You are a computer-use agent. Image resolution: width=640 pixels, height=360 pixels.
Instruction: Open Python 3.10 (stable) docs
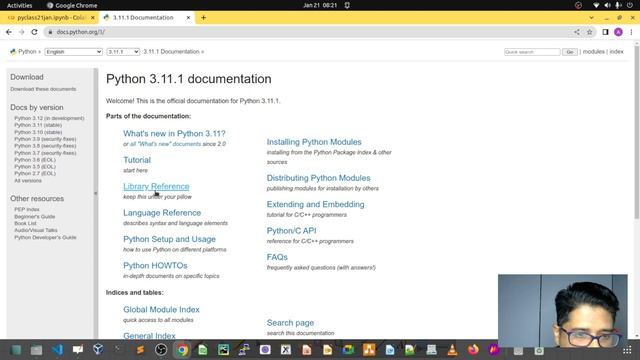[38, 132]
